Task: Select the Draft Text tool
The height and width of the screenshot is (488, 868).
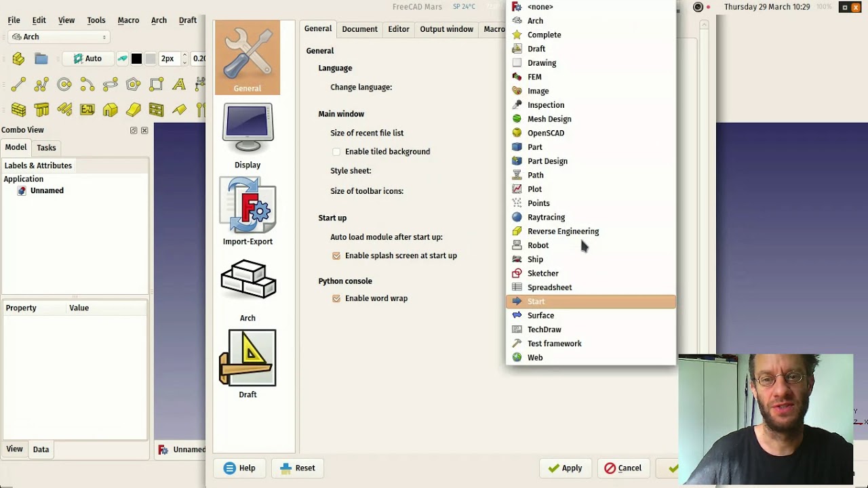Action: point(179,85)
